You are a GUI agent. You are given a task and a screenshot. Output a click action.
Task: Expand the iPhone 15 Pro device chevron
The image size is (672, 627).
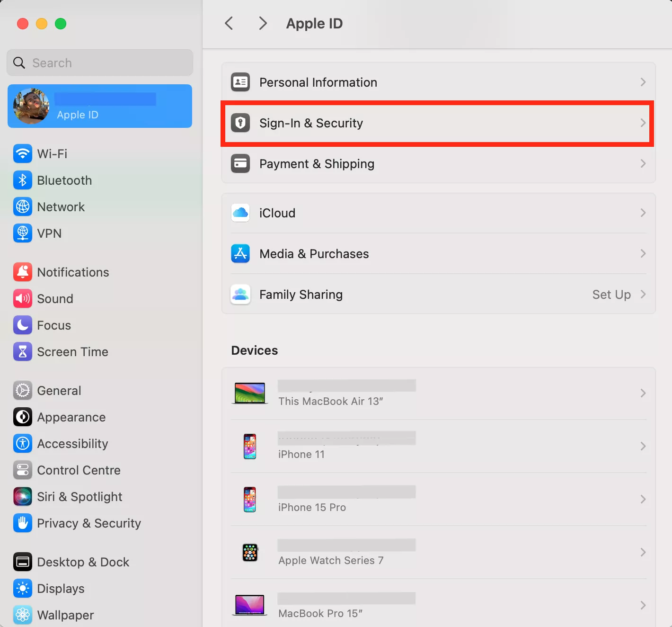[643, 499]
